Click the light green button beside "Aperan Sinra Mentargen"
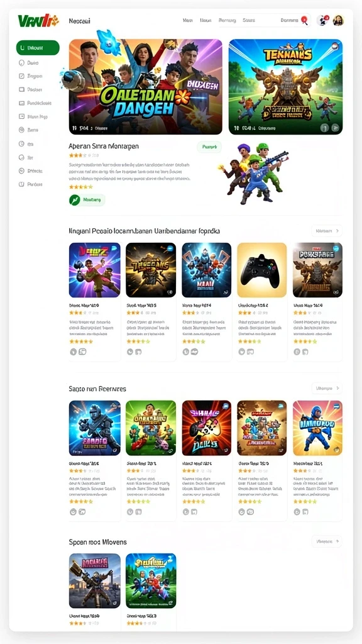This screenshot has width=362, height=644. 209,147
